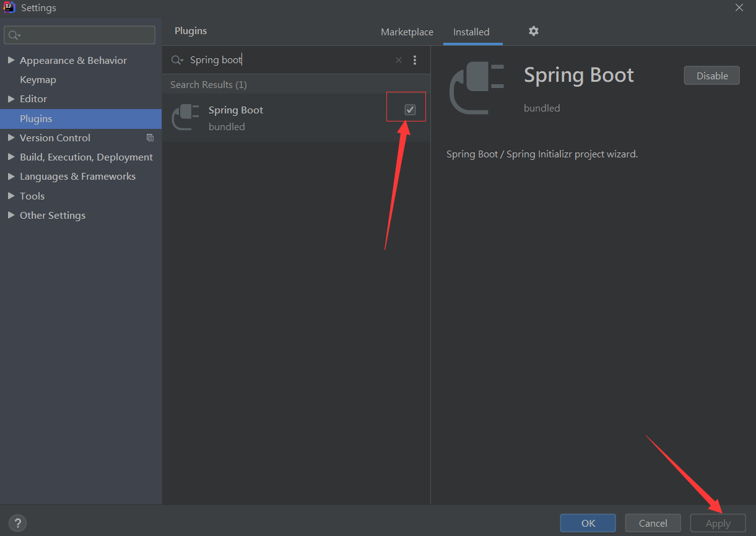Click the clipboard icon beside Version Control

150,138
